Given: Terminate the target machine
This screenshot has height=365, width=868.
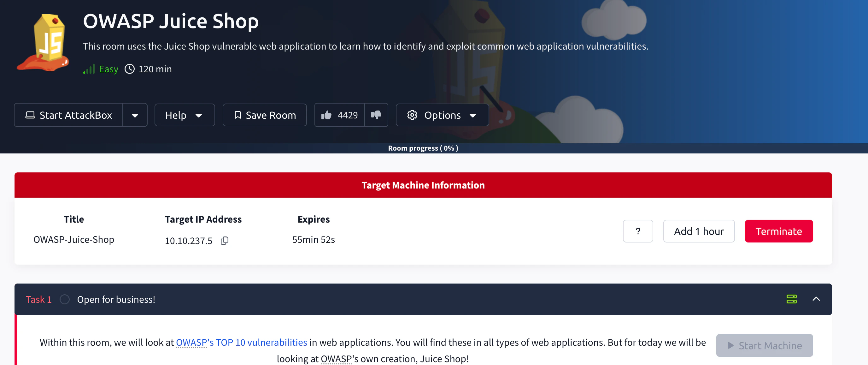Looking at the screenshot, I should 778,231.
